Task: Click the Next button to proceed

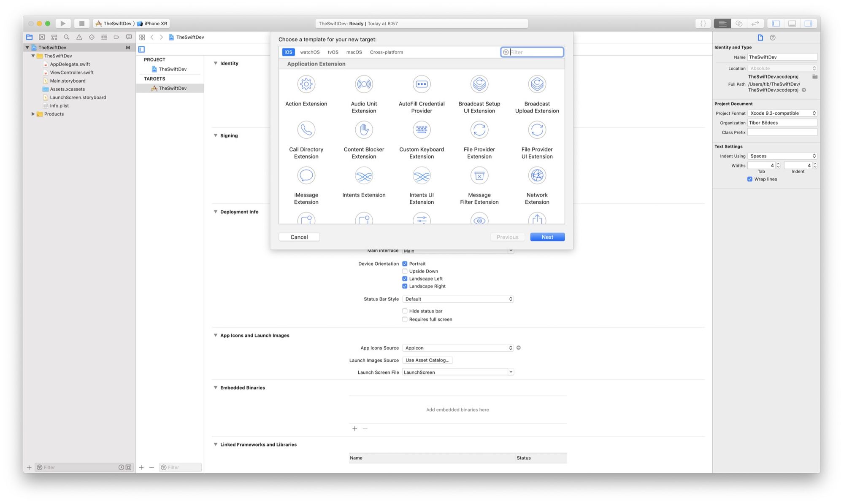Action: tap(547, 237)
